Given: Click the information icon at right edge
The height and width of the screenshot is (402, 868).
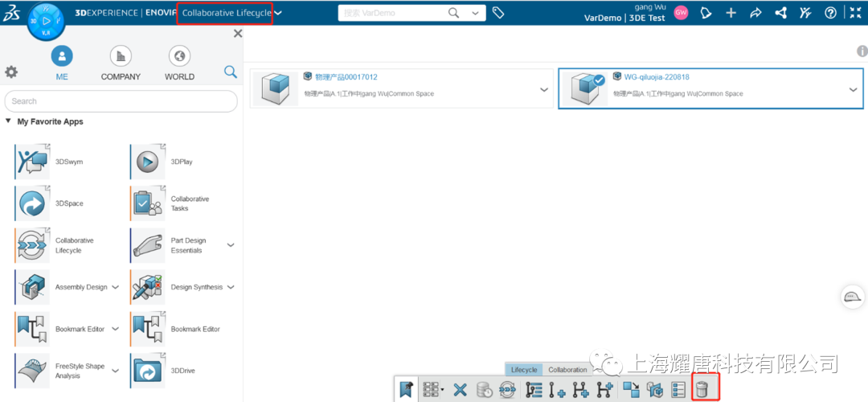Looking at the screenshot, I should point(862,51).
